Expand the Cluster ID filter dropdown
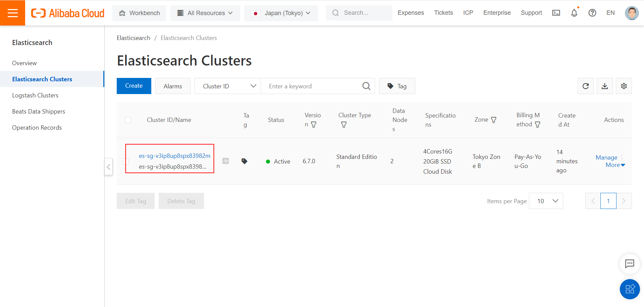This screenshot has height=307, width=644. point(228,86)
